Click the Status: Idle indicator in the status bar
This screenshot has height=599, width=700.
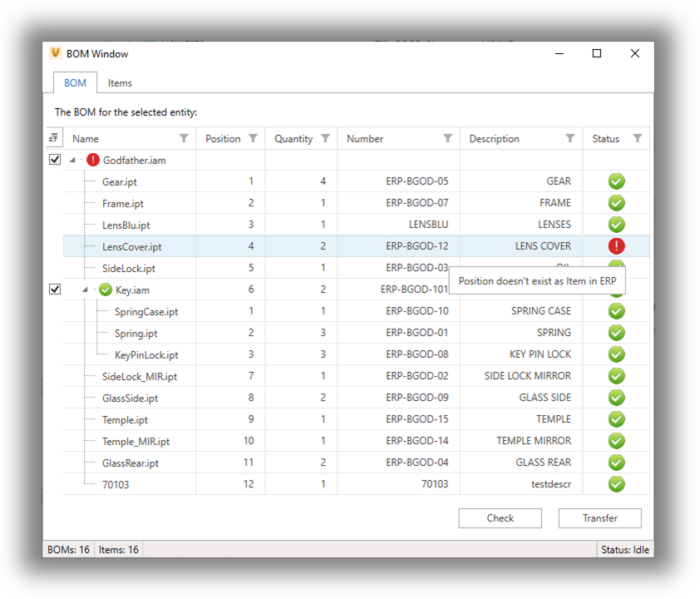(x=624, y=549)
